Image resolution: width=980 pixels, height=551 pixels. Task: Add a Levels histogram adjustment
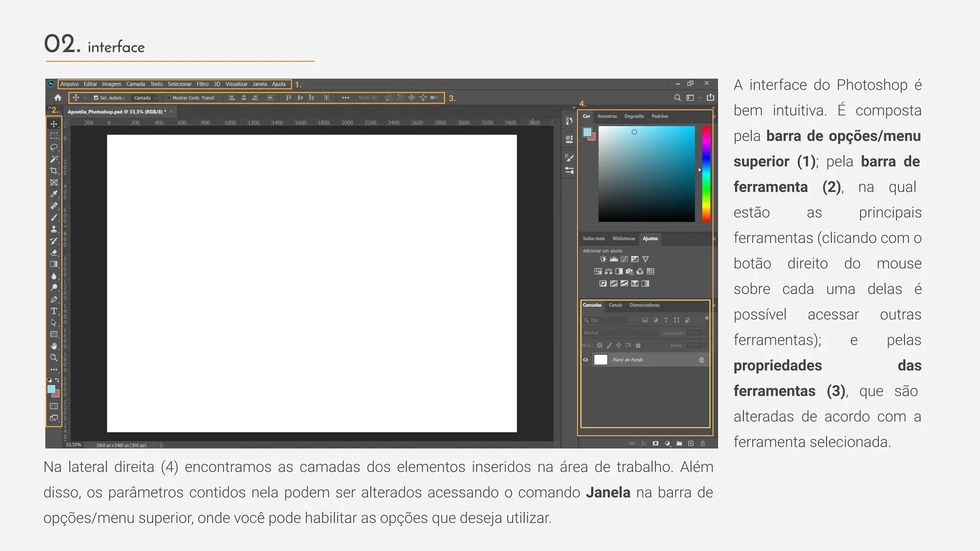pyautogui.click(x=613, y=259)
